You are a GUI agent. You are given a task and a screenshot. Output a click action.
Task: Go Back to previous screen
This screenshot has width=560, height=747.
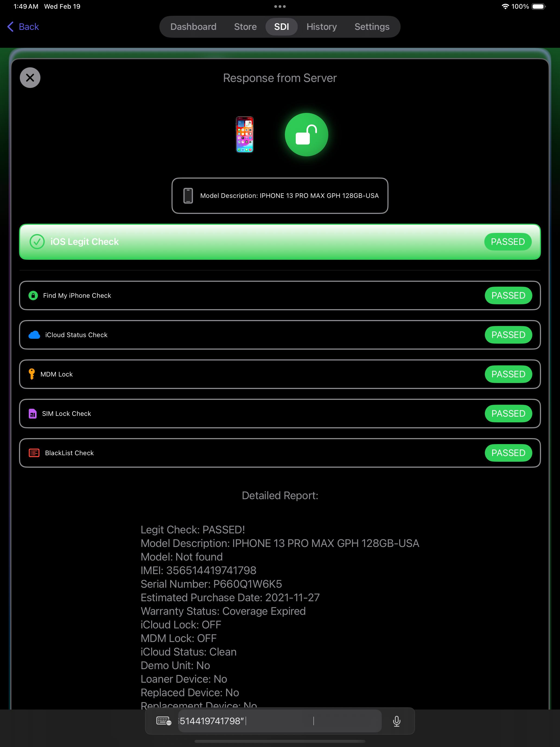tap(23, 27)
